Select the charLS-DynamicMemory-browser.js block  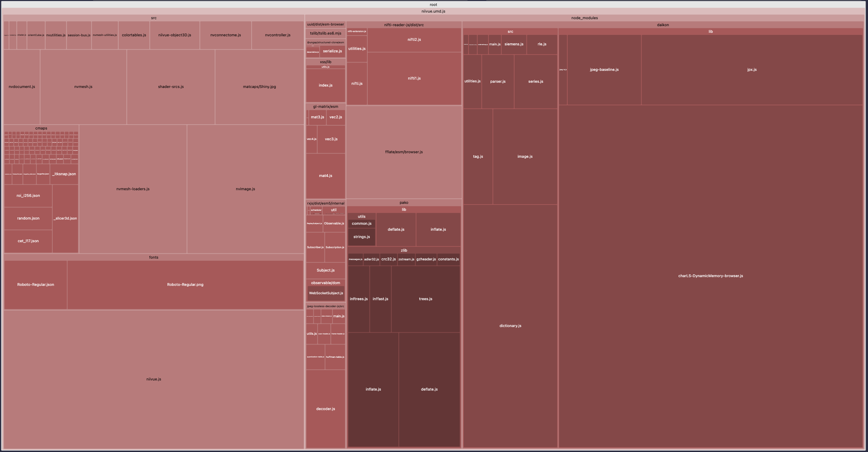710,276
